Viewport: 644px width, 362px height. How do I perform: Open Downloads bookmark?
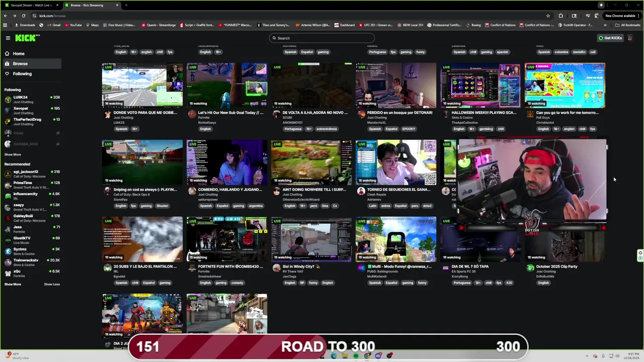click(x=25, y=25)
